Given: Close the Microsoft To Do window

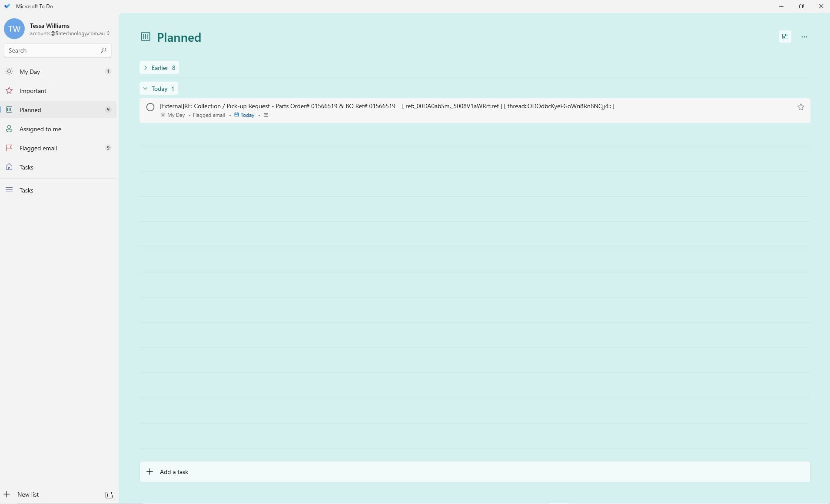Looking at the screenshot, I should [821, 7].
